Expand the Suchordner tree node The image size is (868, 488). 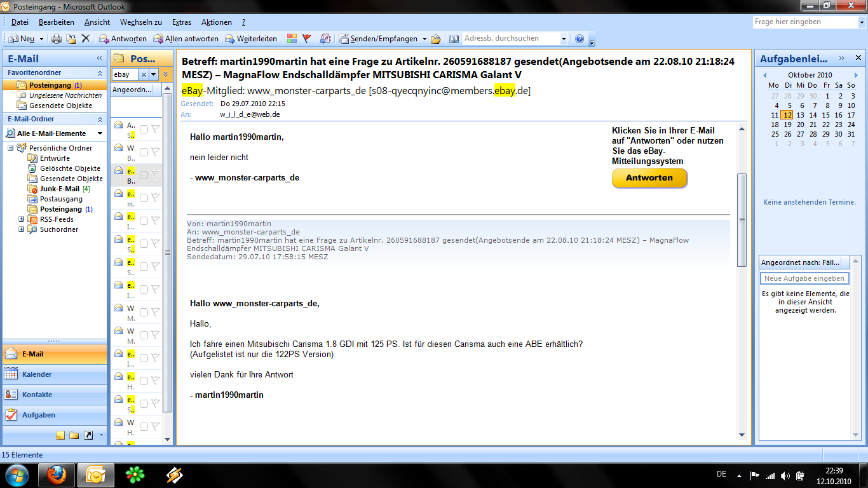coord(21,229)
